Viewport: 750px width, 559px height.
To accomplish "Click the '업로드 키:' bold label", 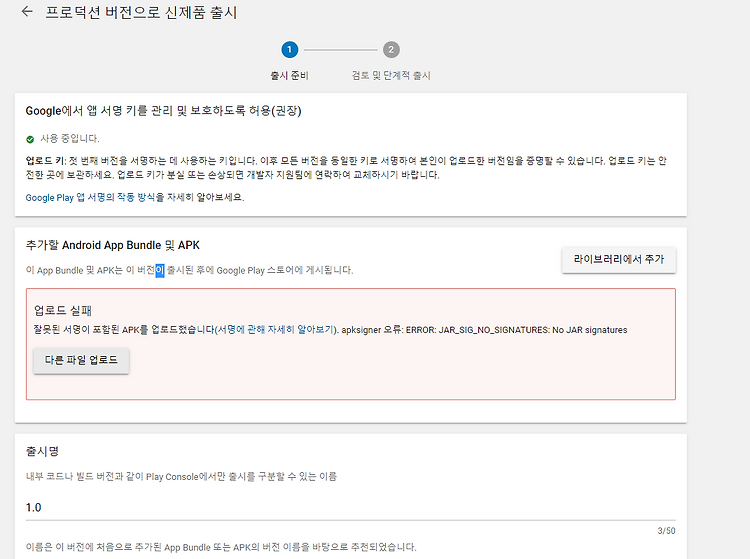I will tap(46, 161).
